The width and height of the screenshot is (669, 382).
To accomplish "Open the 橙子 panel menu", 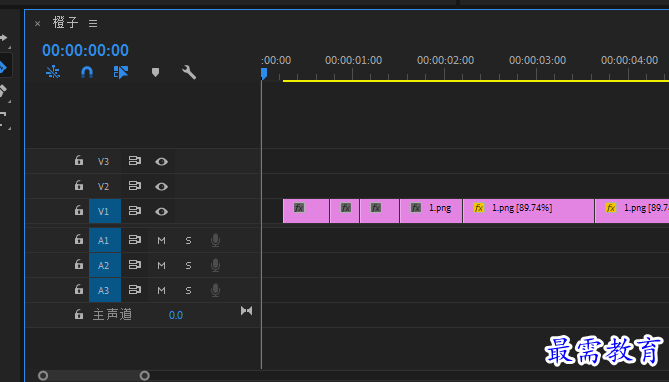I will [x=93, y=23].
